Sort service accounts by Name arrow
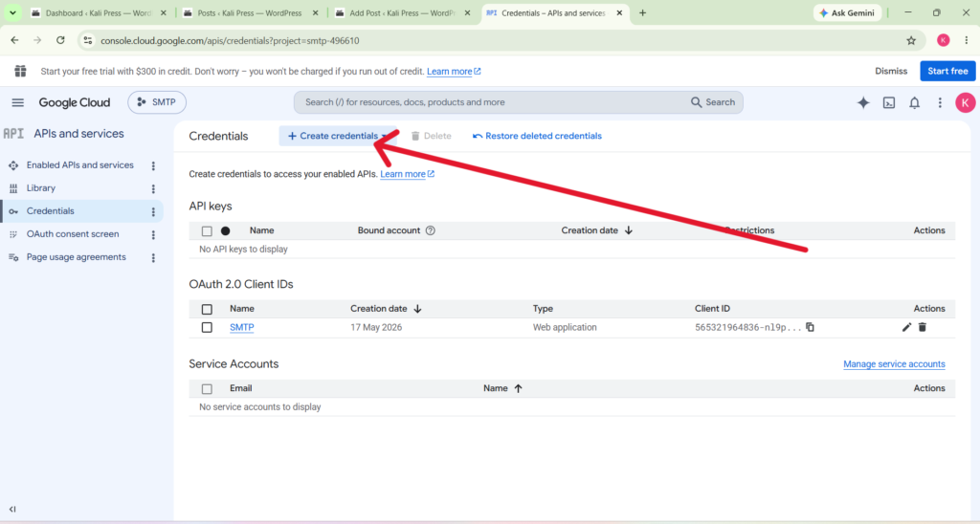980x524 pixels. point(518,388)
